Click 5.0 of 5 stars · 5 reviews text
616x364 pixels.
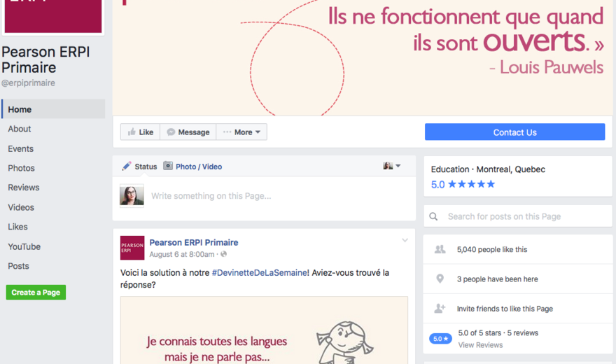[498, 333]
